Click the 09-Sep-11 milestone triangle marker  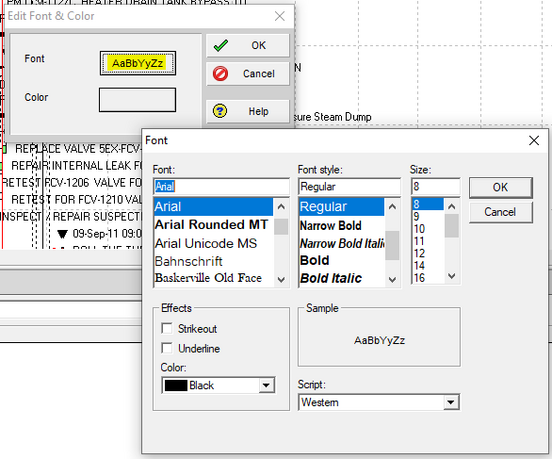point(62,234)
